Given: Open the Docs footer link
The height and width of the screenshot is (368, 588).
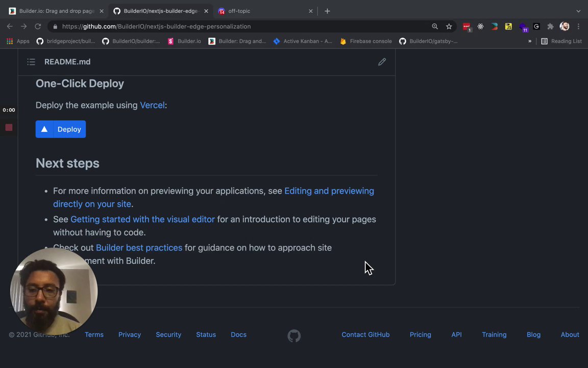Looking at the screenshot, I should coord(238,335).
